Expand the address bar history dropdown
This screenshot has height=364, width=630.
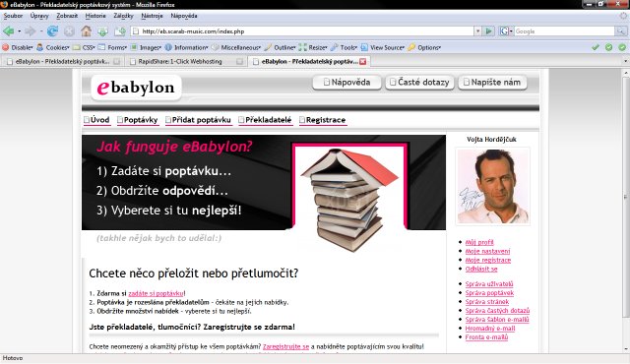pos(477,30)
